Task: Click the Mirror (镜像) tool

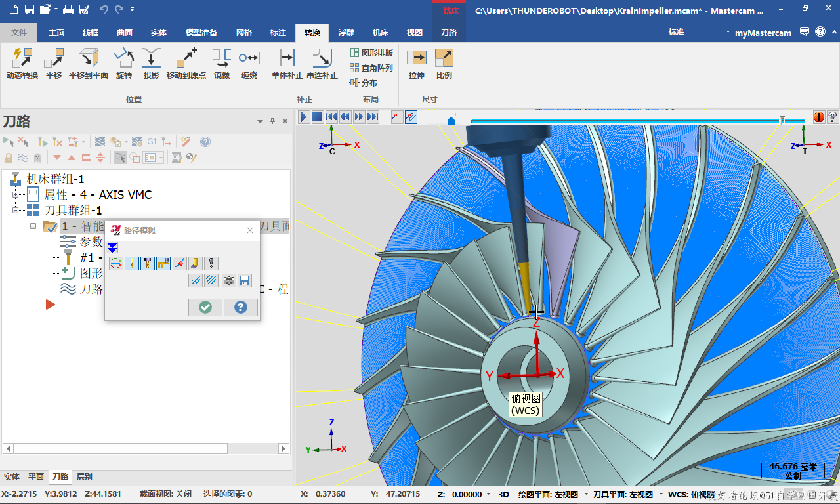Action: 222,64
